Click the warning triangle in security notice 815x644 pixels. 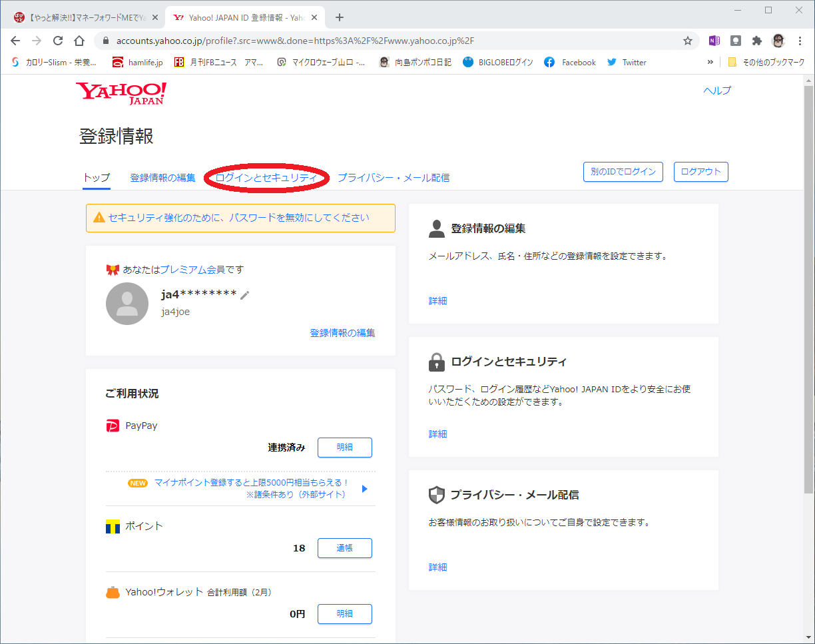(99, 218)
